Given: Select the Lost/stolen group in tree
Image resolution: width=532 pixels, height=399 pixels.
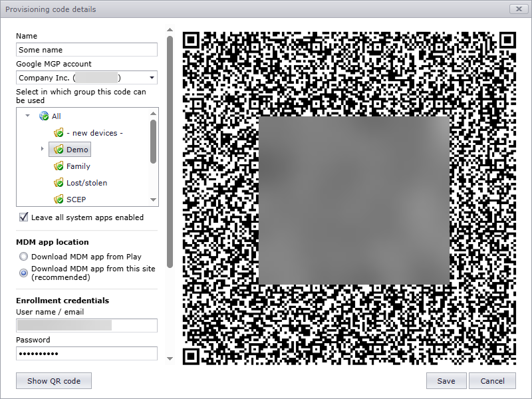Looking at the screenshot, I should pyautogui.click(x=86, y=183).
